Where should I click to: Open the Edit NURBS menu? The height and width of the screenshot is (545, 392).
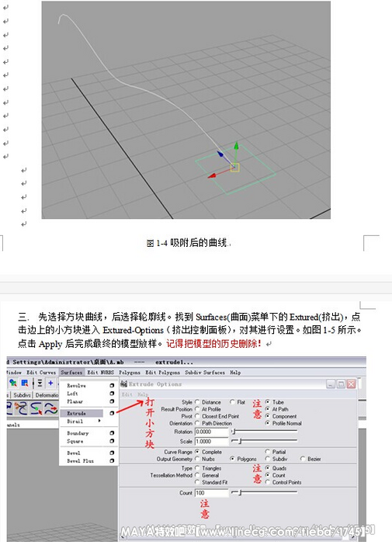click(x=100, y=372)
